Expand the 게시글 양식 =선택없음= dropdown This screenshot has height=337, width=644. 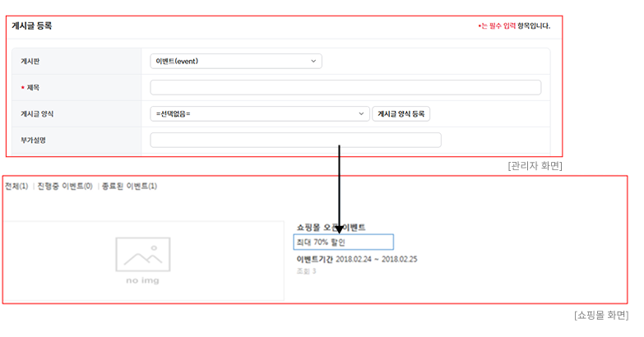[x=260, y=113]
